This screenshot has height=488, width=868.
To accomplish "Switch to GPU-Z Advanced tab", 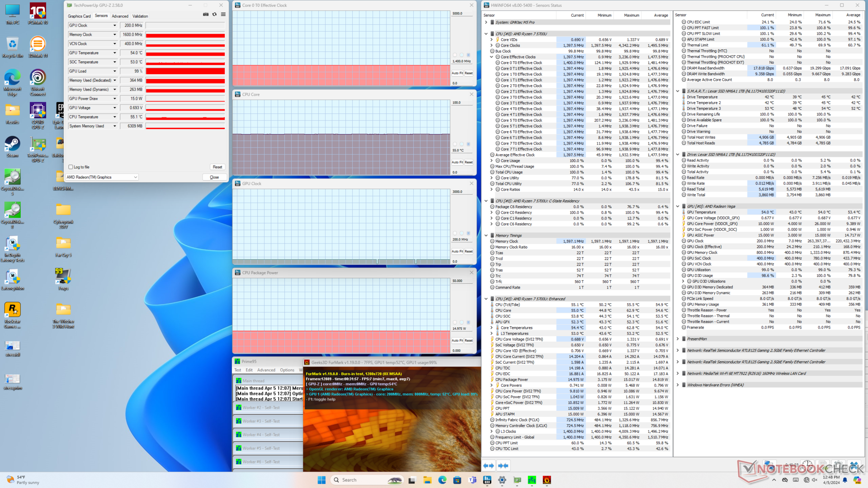I will 120,16.
